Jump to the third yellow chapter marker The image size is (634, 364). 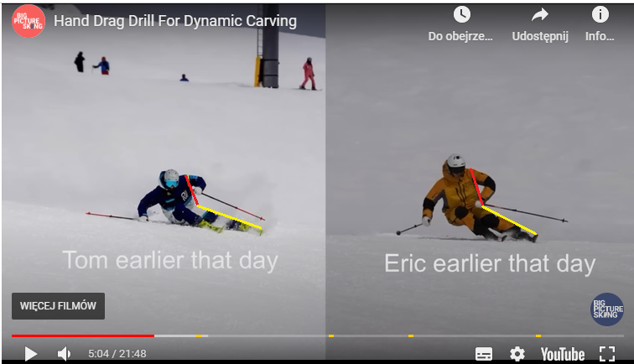coord(411,335)
